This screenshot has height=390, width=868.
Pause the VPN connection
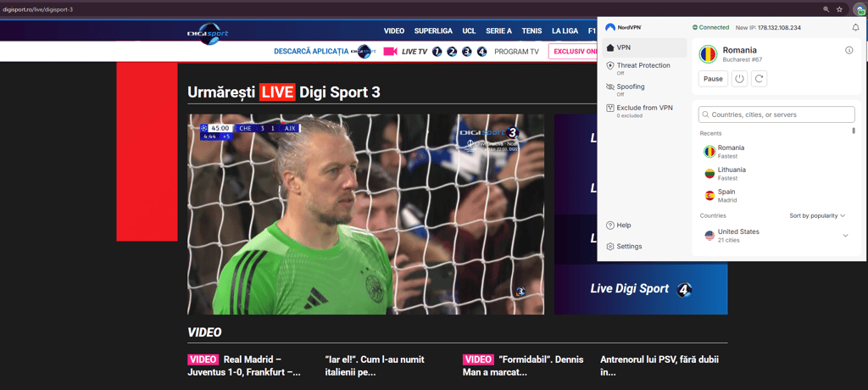713,79
